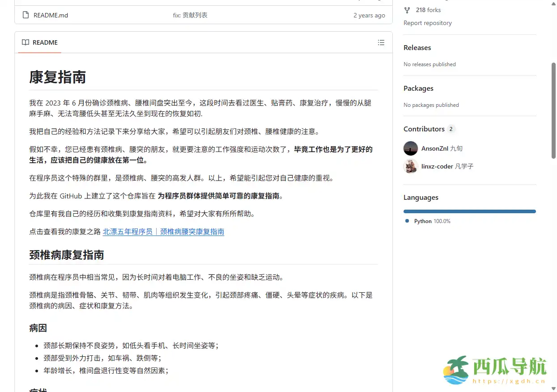Image resolution: width=557 pixels, height=392 pixels.
Task: Open 北漂五年程序员｜颈椎病腰突康复指南 link
Action: (x=163, y=232)
